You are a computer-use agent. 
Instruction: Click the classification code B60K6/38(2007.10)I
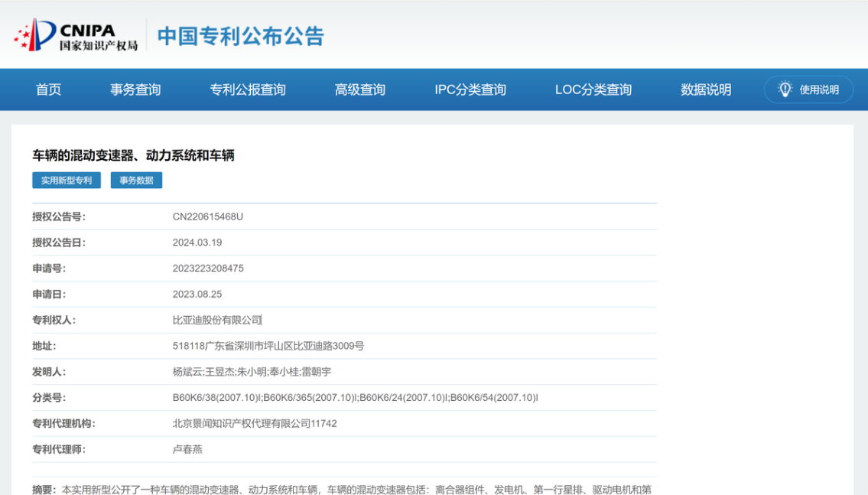(x=217, y=398)
